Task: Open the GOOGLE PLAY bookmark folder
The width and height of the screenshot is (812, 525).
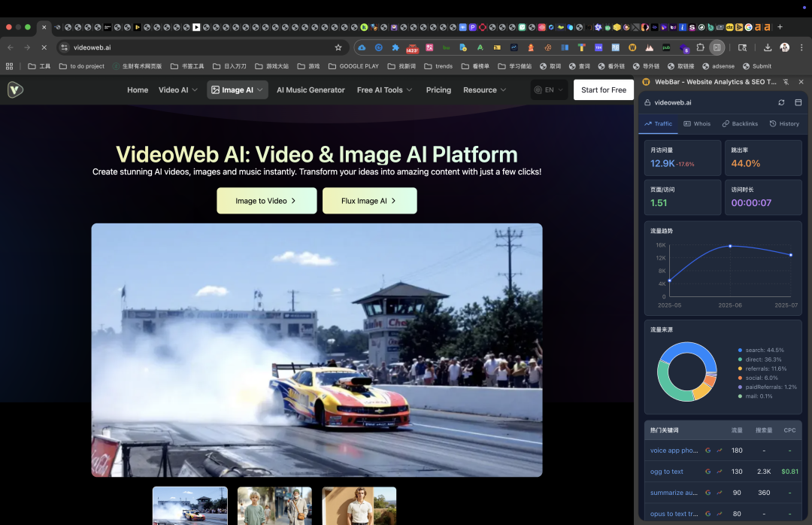Action: 353,66
